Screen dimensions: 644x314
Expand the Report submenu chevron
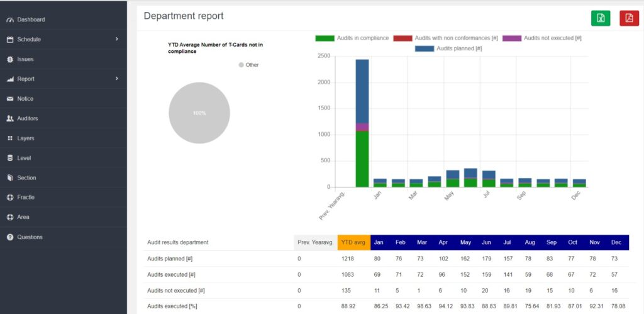point(117,79)
